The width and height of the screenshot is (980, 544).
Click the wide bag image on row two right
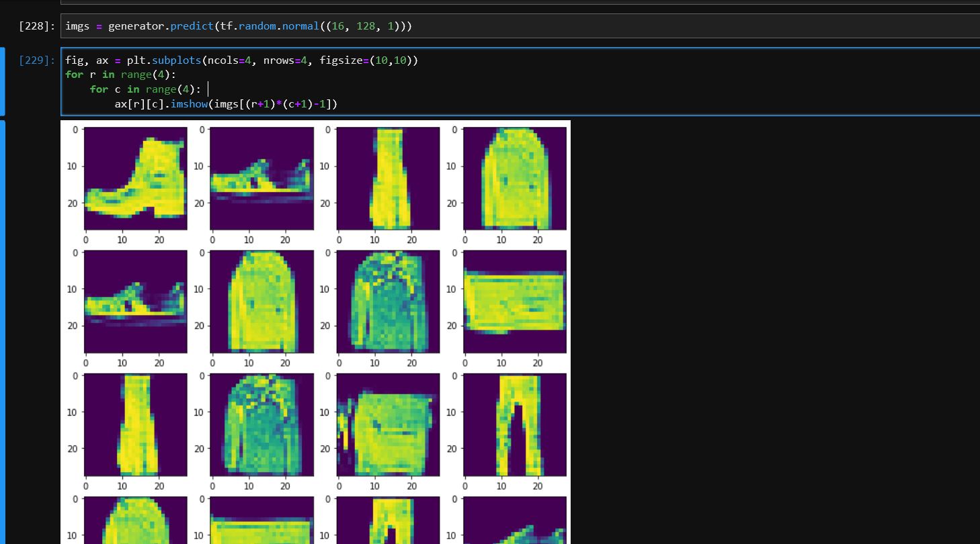(514, 300)
